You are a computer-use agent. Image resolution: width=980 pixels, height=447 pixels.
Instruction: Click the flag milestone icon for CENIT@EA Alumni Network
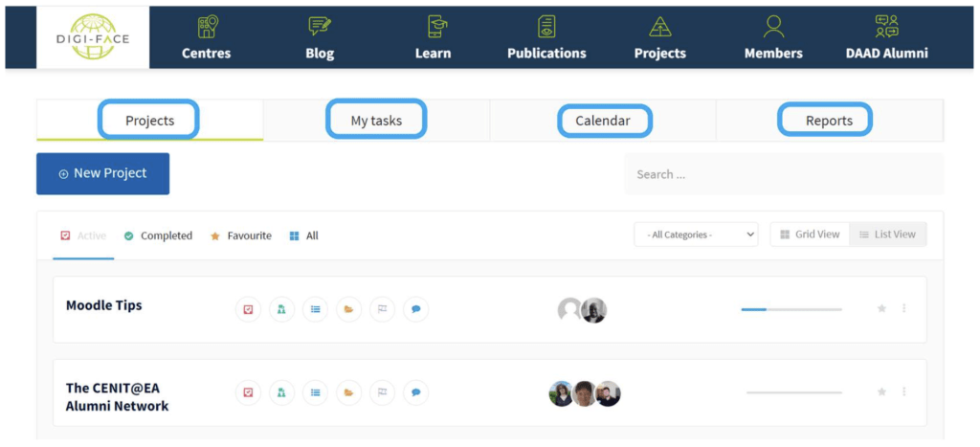[382, 392]
